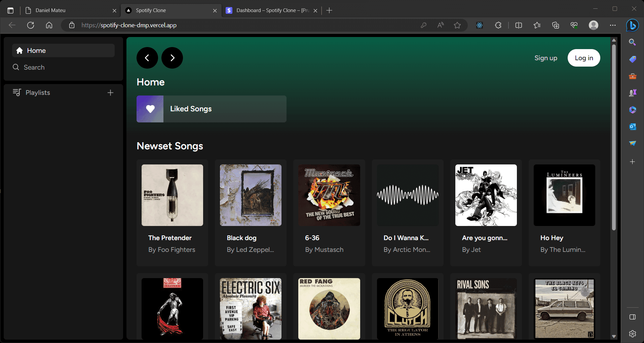Customize Edge sidebar with plus icon

(633, 162)
